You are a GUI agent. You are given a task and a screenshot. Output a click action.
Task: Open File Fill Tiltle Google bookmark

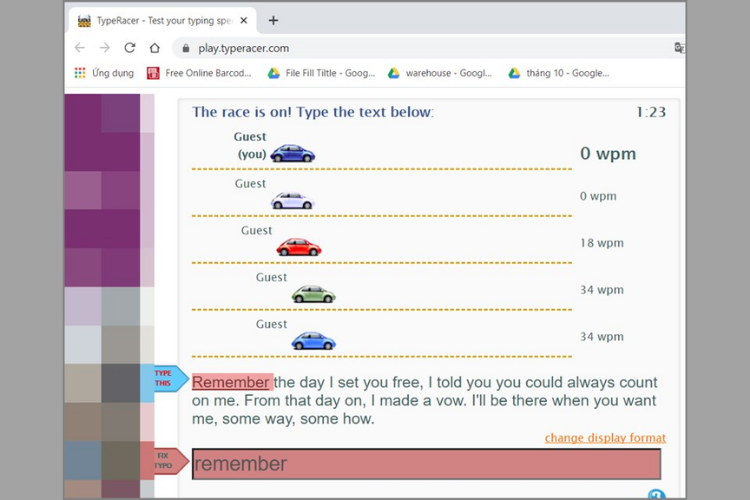321,73
